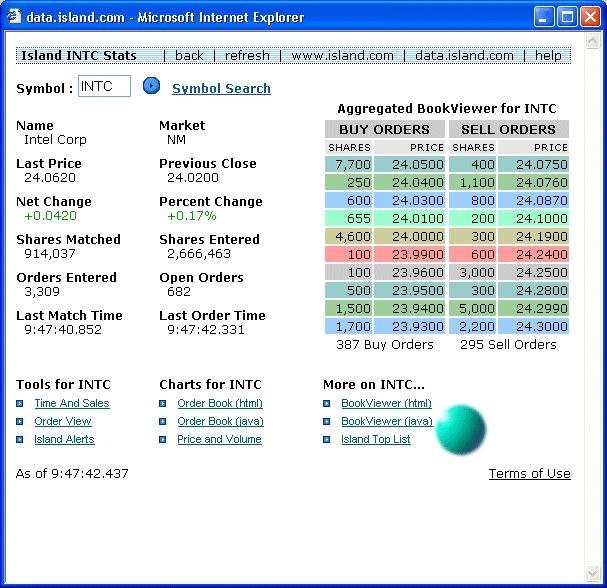Click buy order shares 7,700
607x588 pixels.
point(348,165)
